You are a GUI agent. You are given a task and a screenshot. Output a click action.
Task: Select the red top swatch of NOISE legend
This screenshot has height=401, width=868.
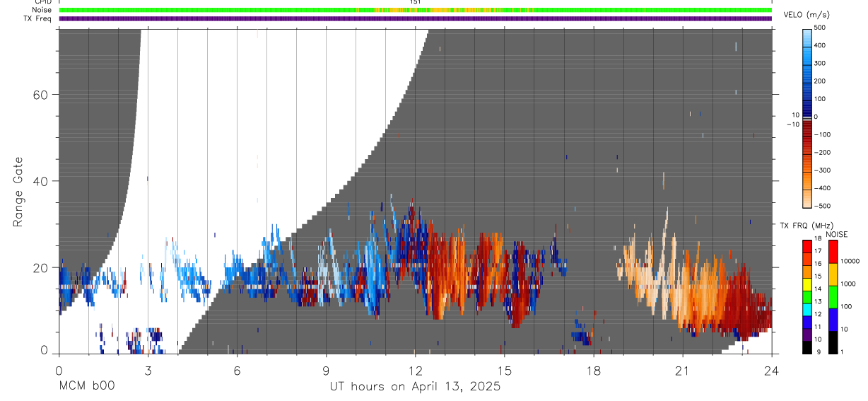(833, 252)
